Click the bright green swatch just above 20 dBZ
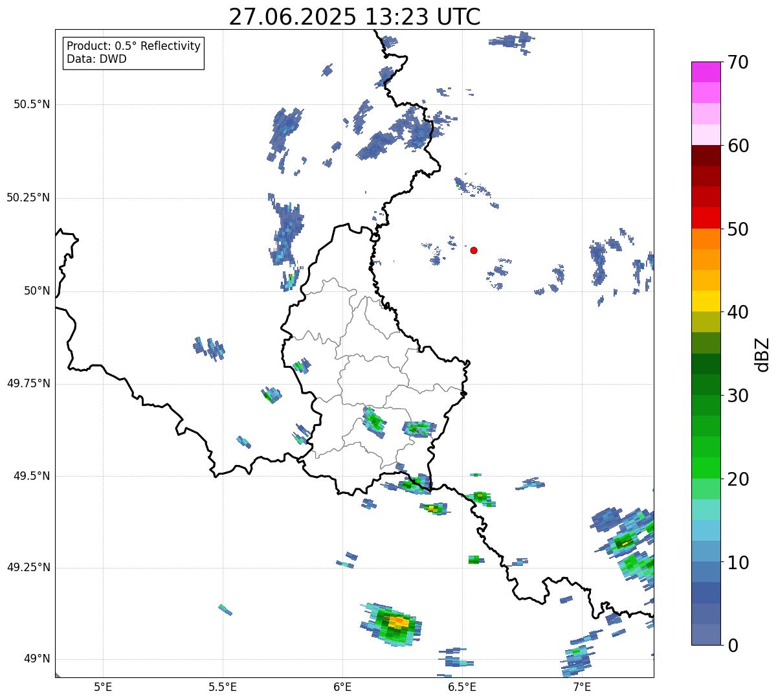The width and height of the screenshot is (778, 700). 706,468
